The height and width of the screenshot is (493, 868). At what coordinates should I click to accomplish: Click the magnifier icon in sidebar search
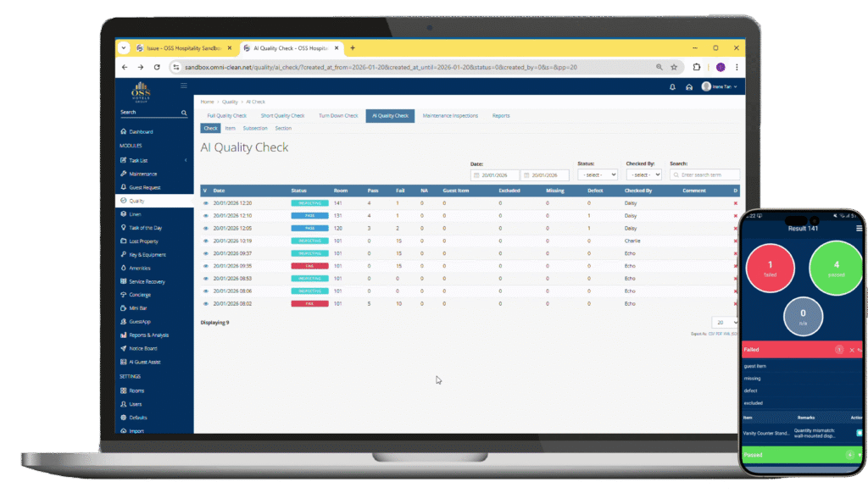click(184, 113)
